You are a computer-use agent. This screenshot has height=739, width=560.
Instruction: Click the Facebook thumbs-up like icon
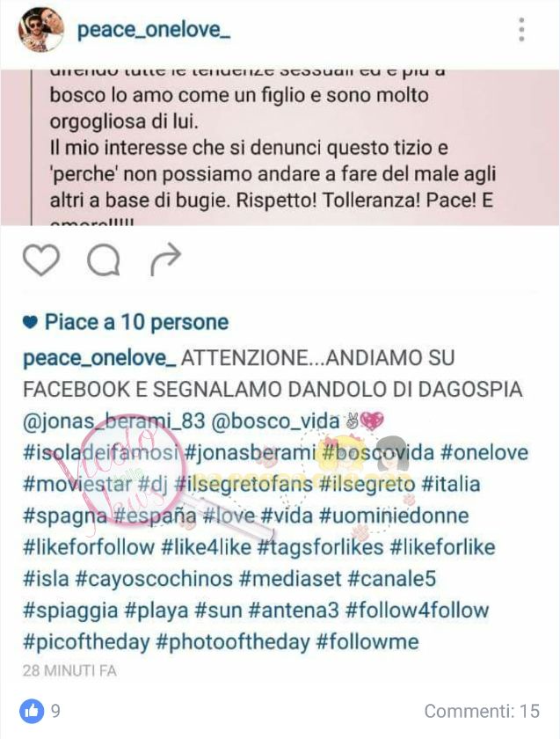(32, 711)
